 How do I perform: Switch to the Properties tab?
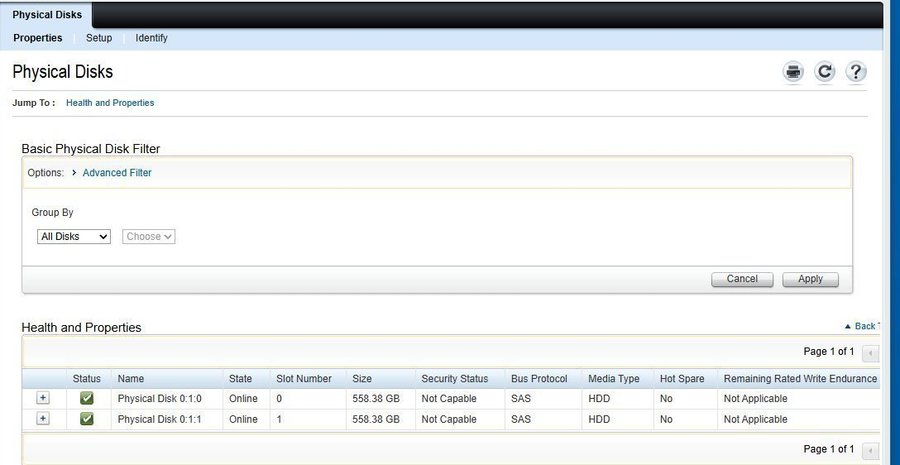[x=38, y=38]
